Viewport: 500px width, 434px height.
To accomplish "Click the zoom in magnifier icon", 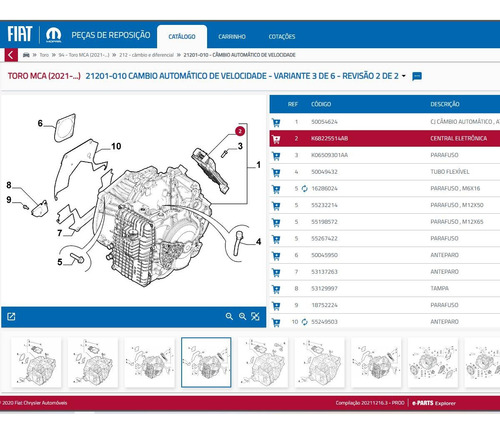I will pos(229,317).
